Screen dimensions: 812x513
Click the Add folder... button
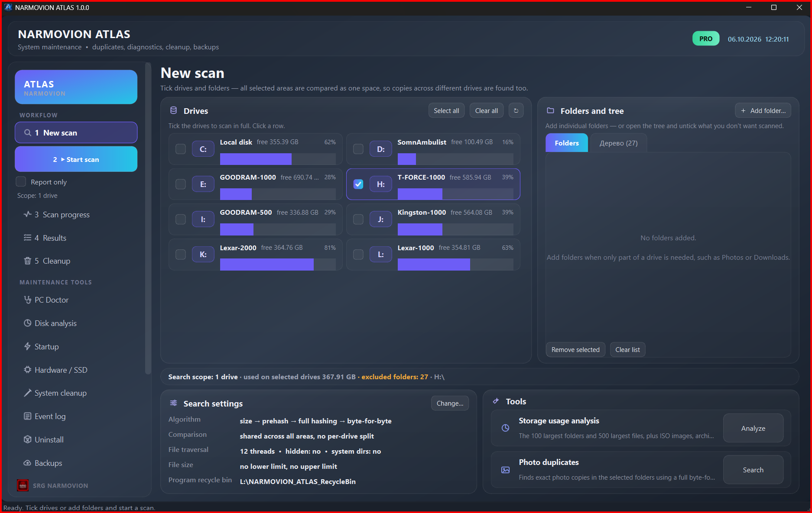pos(763,111)
